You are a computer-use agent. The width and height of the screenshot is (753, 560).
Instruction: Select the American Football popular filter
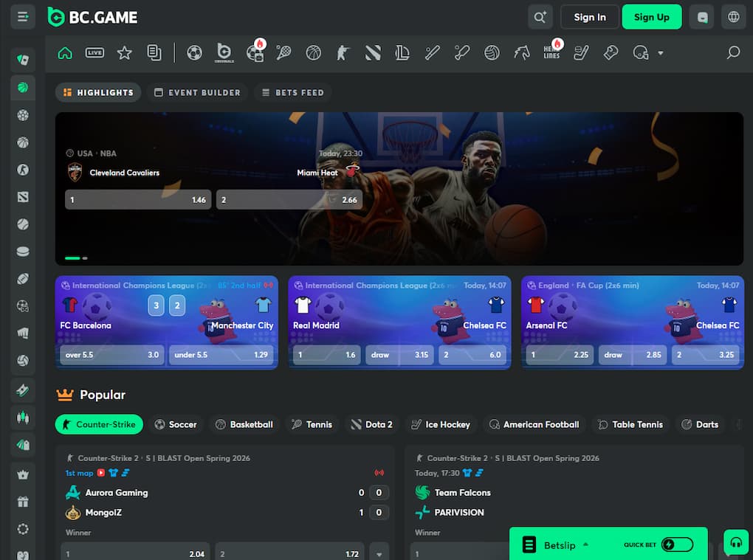click(534, 425)
